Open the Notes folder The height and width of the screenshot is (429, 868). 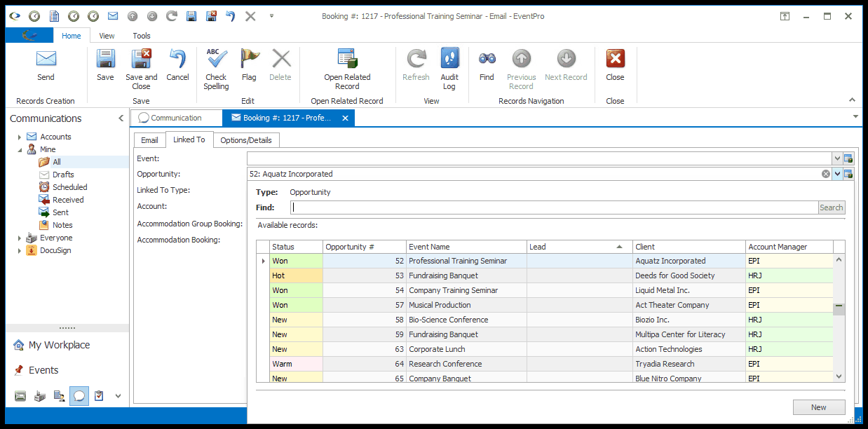[62, 225]
